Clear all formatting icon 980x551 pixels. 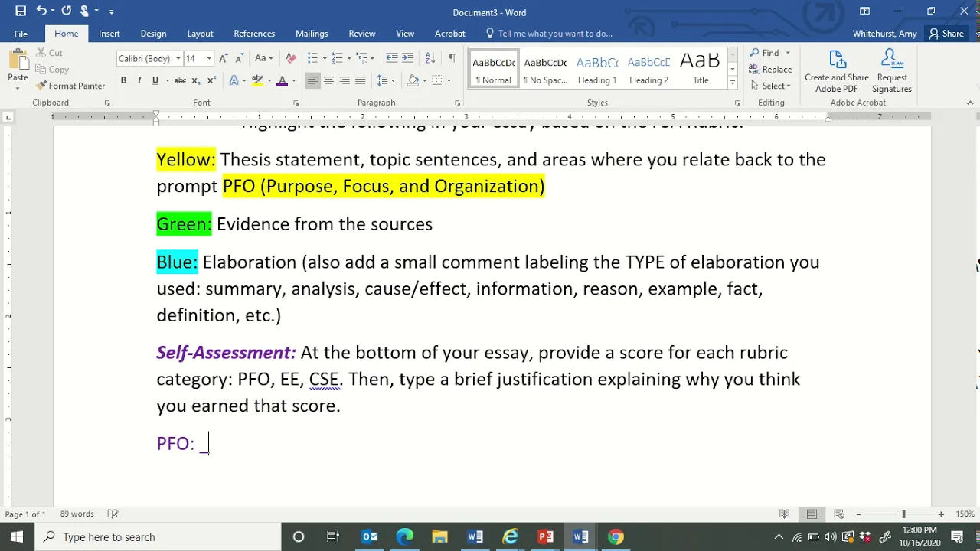pos(291,58)
